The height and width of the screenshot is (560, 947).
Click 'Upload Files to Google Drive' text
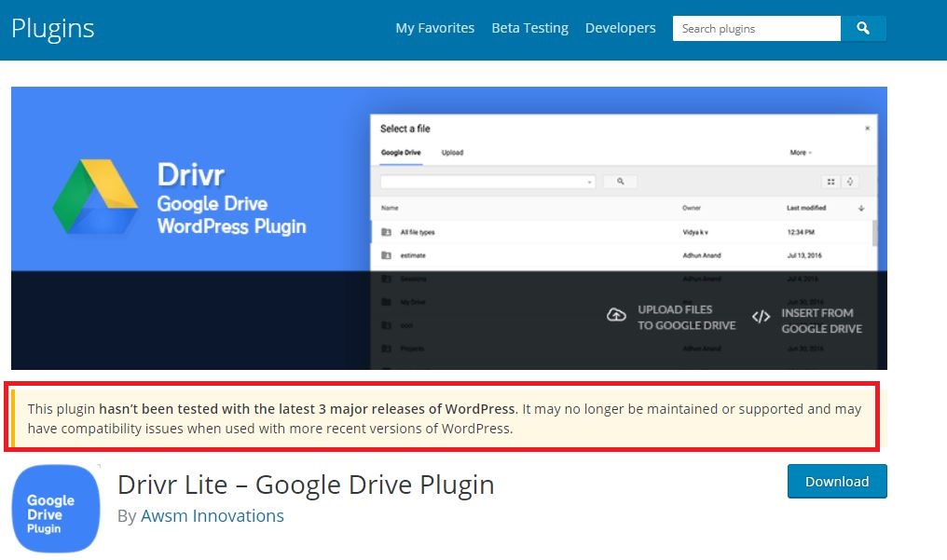(687, 318)
